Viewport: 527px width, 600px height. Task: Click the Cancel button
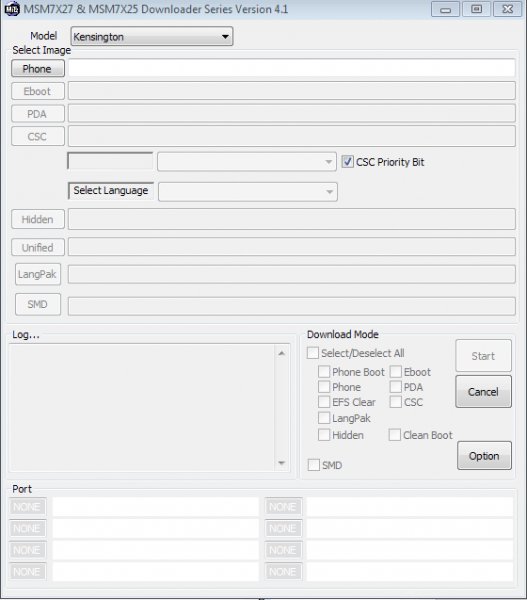tap(483, 391)
